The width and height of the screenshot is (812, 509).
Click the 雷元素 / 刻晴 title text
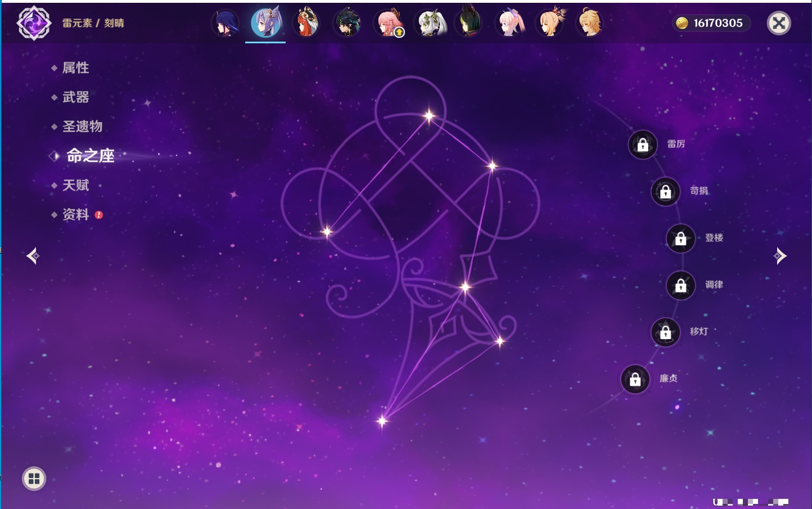[x=93, y=23]
